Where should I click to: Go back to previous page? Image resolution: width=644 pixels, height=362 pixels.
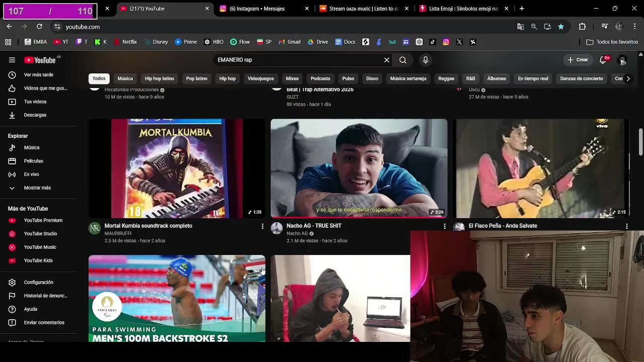pos(9,27)
